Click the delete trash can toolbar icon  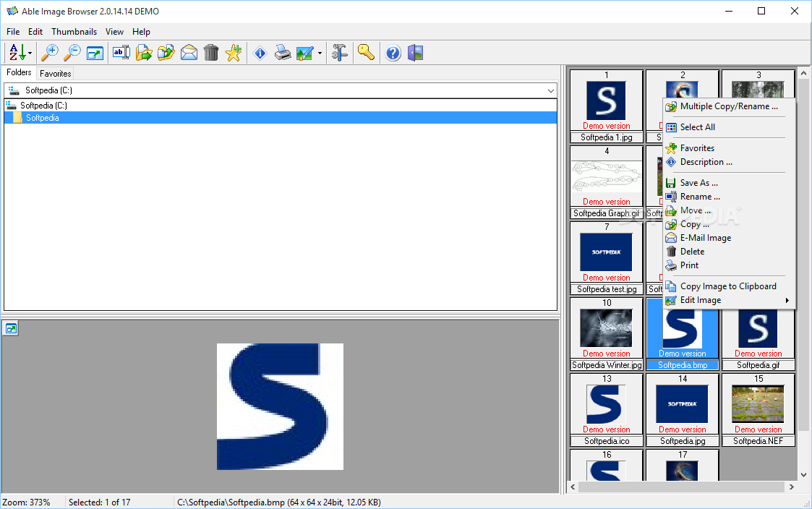coord(211,53)
